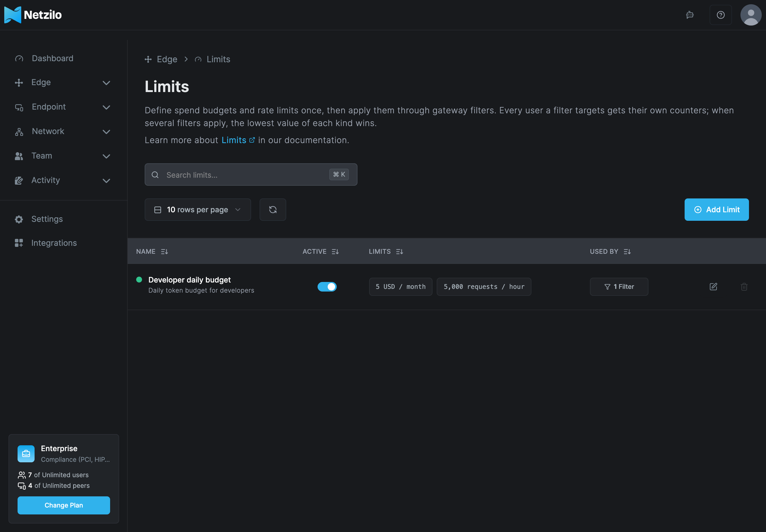Toggle Developer daily budget active switch
The image size is (766, 532).
click(x=327, y=287)
